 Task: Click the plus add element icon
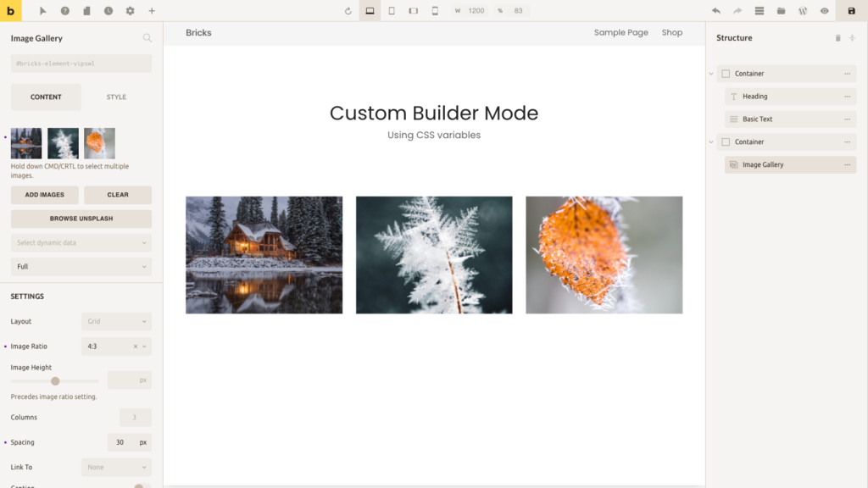[x=152, y=11]
